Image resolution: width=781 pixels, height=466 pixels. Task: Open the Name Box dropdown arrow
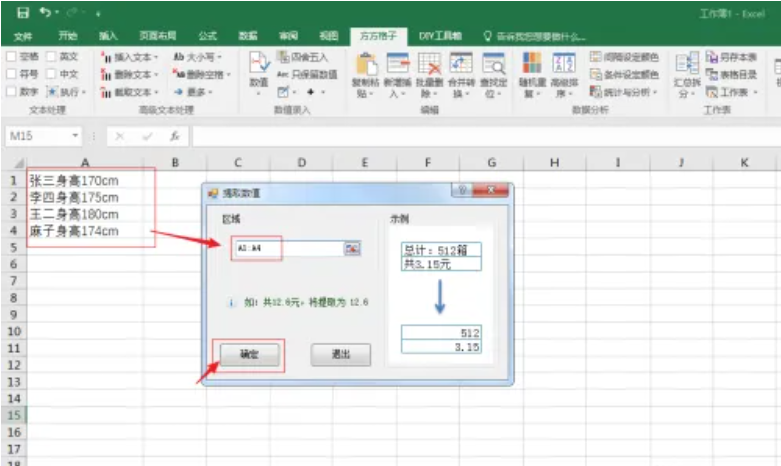(x=76, y=135)
